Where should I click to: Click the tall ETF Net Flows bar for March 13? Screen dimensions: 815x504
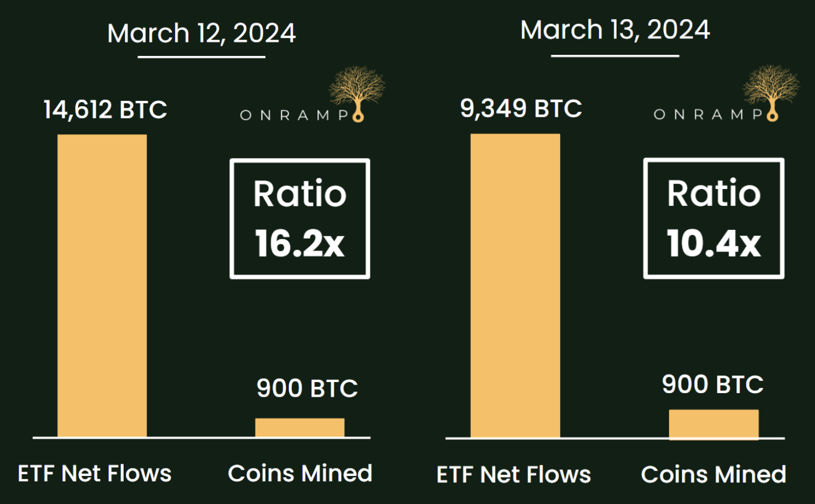tap(515, 286)
